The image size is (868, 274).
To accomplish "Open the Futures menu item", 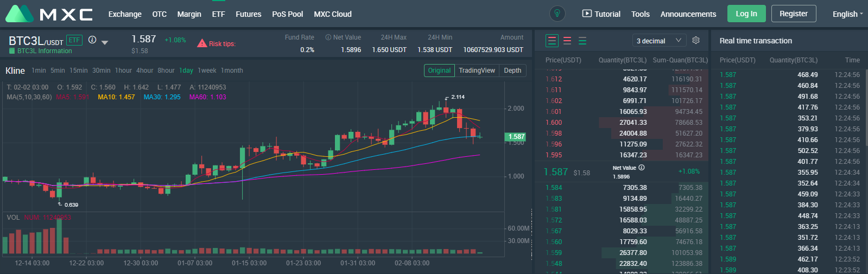I will coord(249,14).
